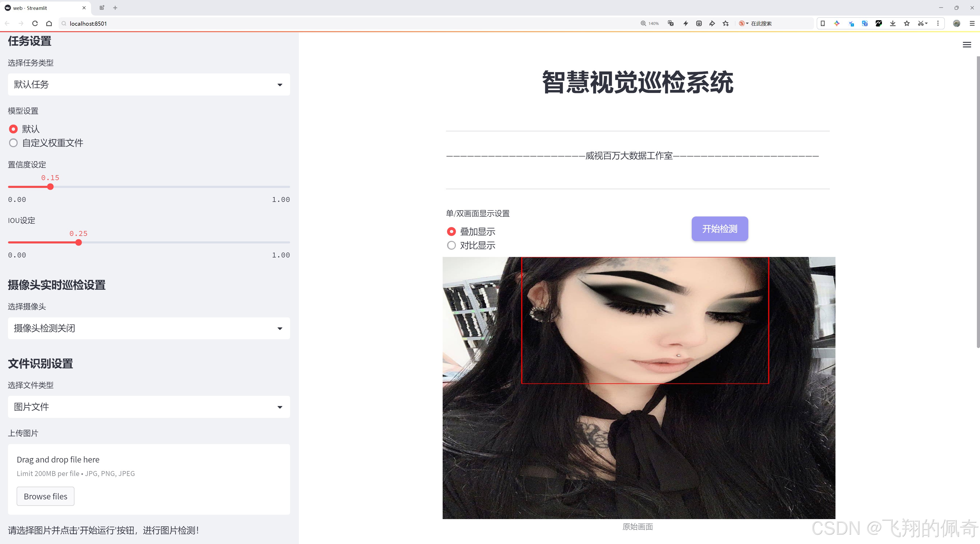Screen dimensions: 980x544
Task: Click the blue notification extension icon
Action: tap(851, 24)
